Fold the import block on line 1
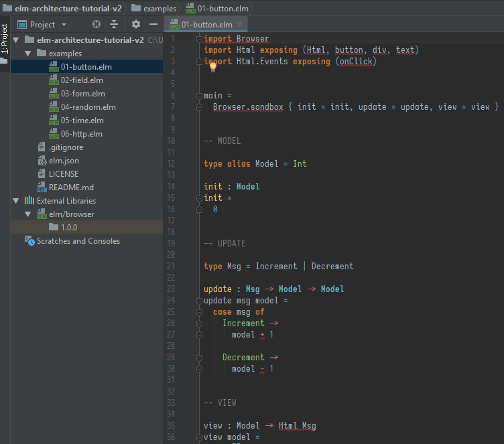Viewport: 504px width, 444px height. pyautogui.click(x=199, y=39)
